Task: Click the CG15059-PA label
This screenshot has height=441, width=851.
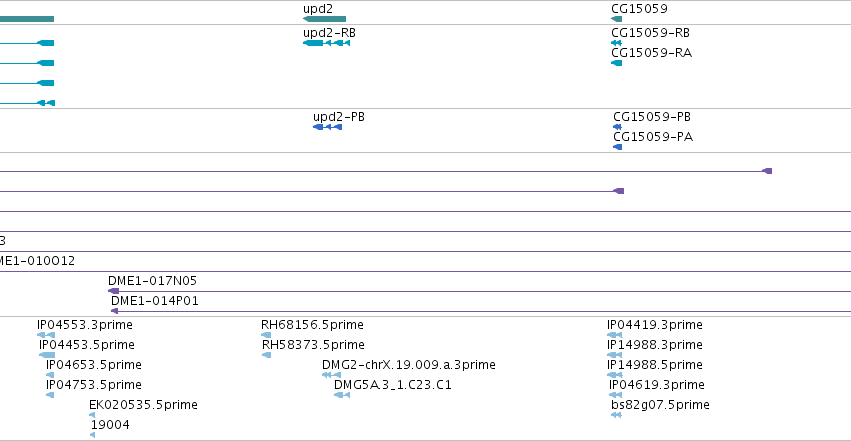Action: coord(653,137)
